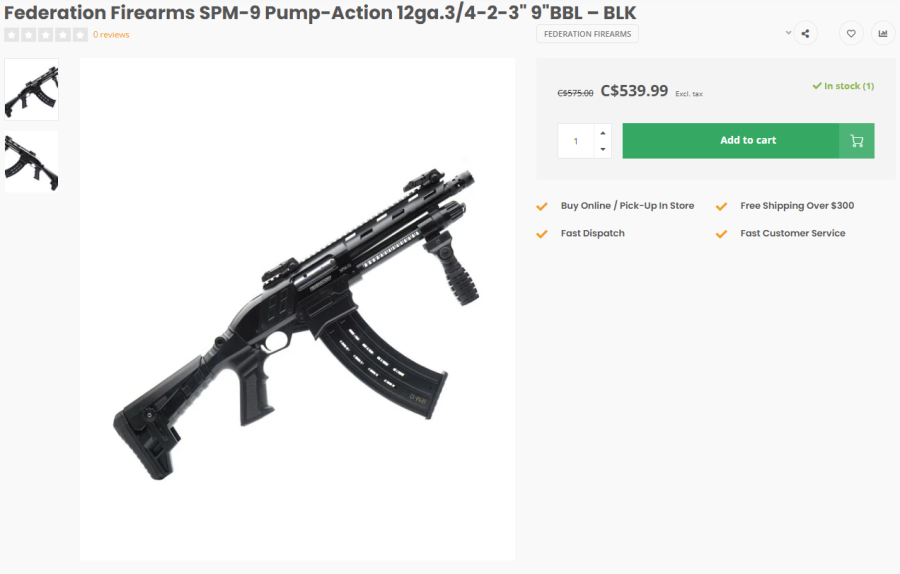Select the second product thumbnail
The width and height of the screenshot is (900, 574).
(x=32, y=161)
